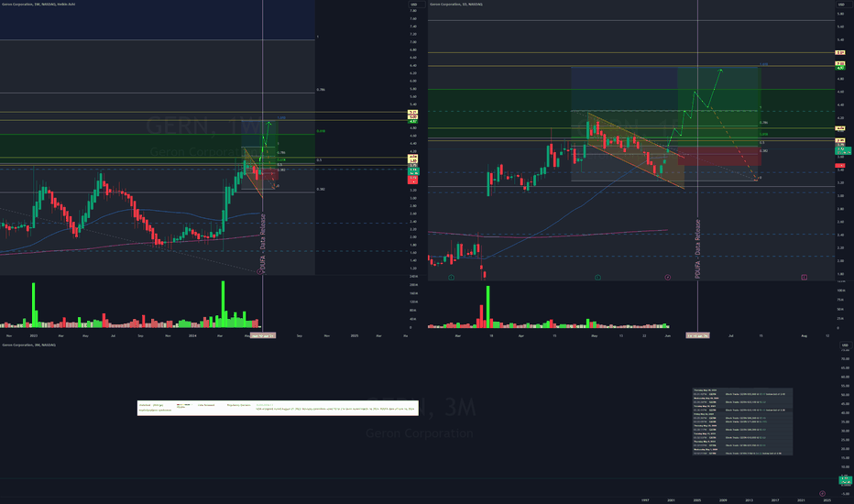Open the block trades list image on 3M chart
This screenshot has height=504, width=854.
(742, 422)
